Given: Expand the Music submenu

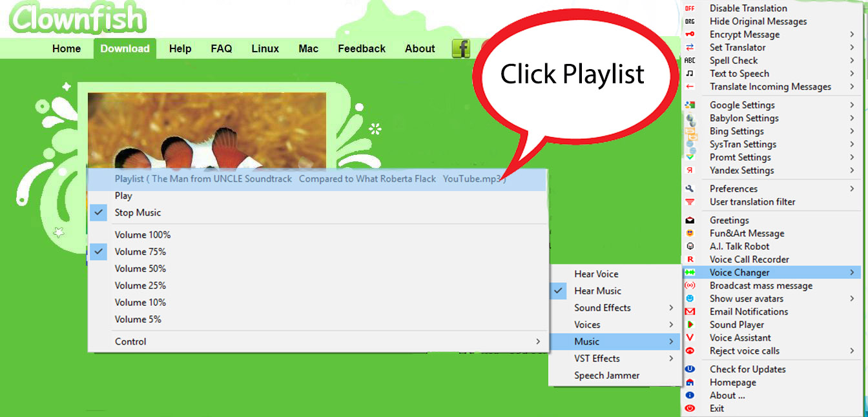Looking at the screenshot, I should (x=614, y=341).
